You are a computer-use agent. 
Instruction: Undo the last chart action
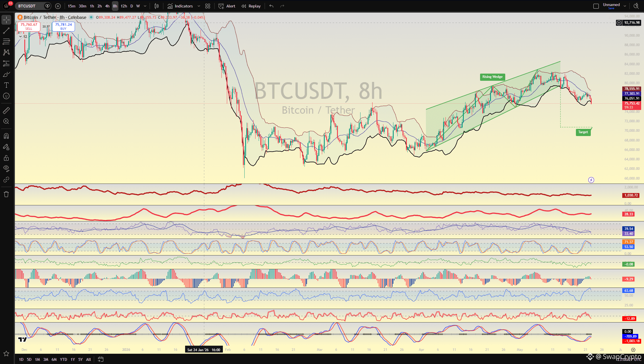[271, 6]
